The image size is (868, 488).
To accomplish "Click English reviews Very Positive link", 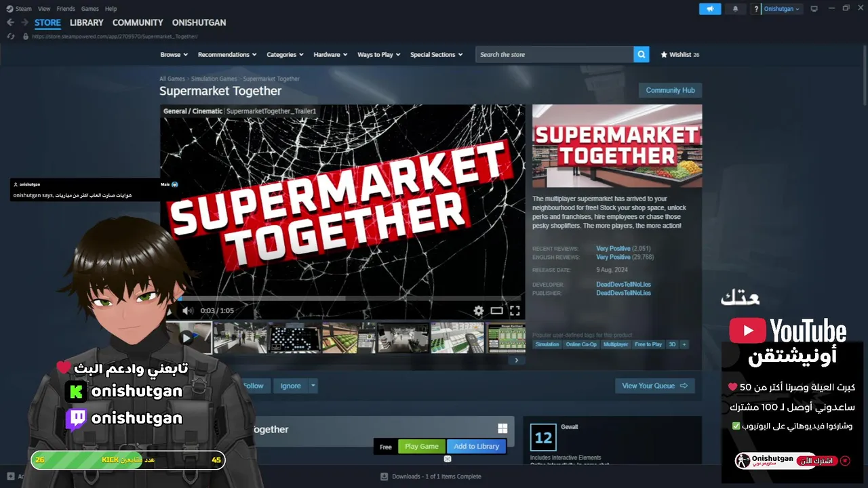I will click(613, 258).
